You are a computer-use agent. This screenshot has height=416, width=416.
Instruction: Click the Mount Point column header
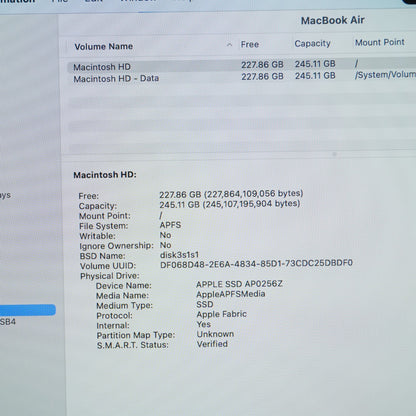click(x=379, y=42)
